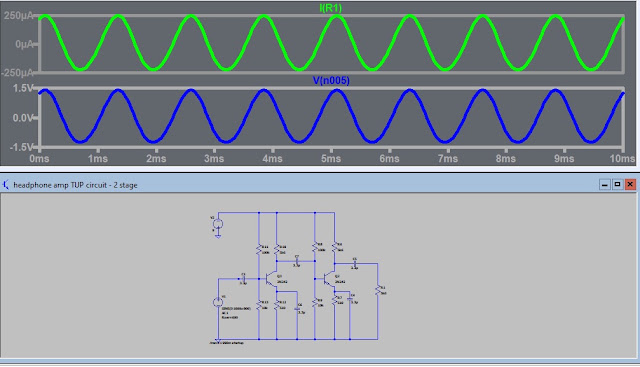Viewport: 640px width, 367px height.
Task: Close the headphone amp schematic window
Action: (630, 185)
